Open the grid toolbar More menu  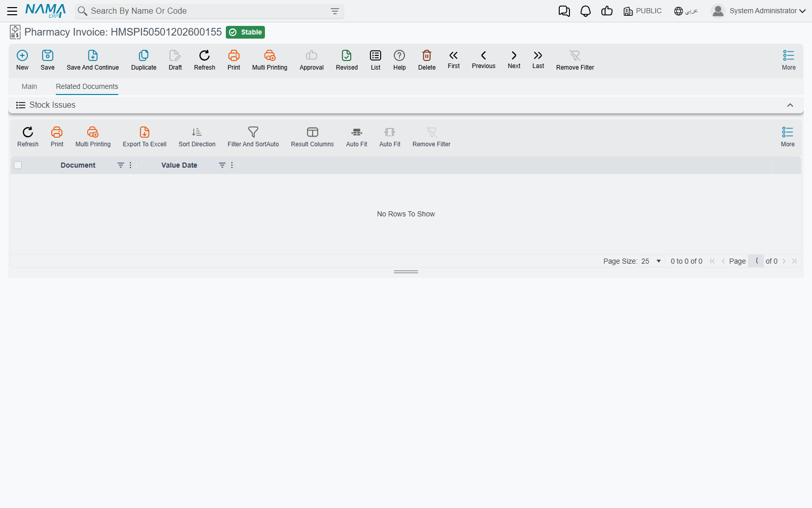click(x=788, y=137)
